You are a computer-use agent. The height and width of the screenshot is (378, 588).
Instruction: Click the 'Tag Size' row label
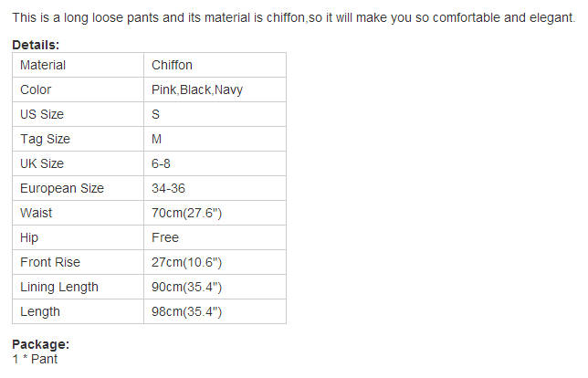(x=45, y=139)
